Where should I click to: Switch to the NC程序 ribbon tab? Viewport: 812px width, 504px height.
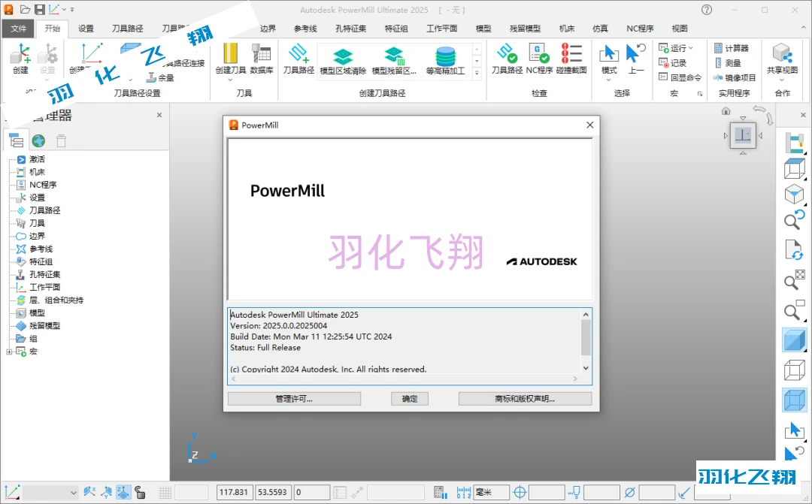640,29
